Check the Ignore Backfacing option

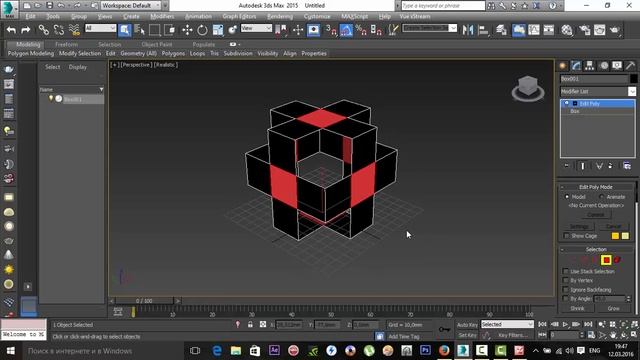565,290
